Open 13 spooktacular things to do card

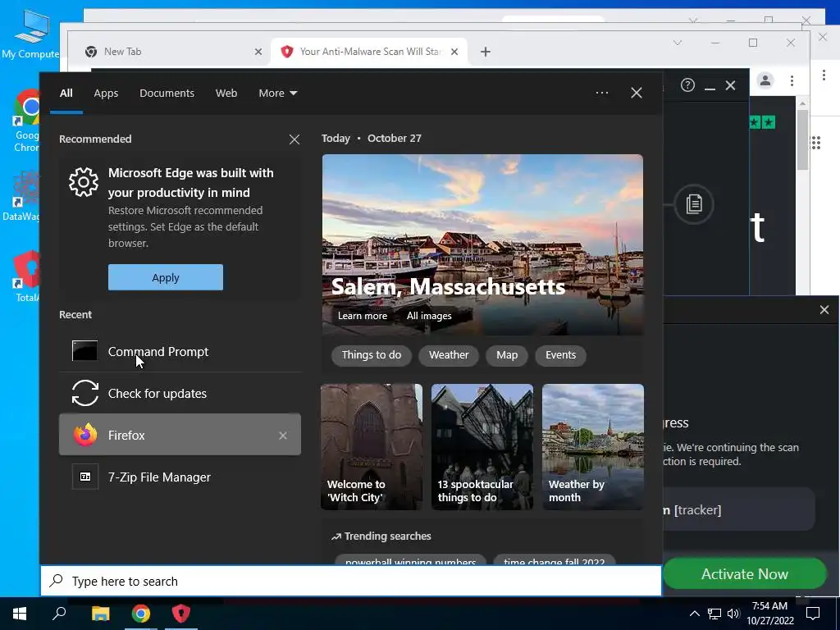tap(482, 447)
